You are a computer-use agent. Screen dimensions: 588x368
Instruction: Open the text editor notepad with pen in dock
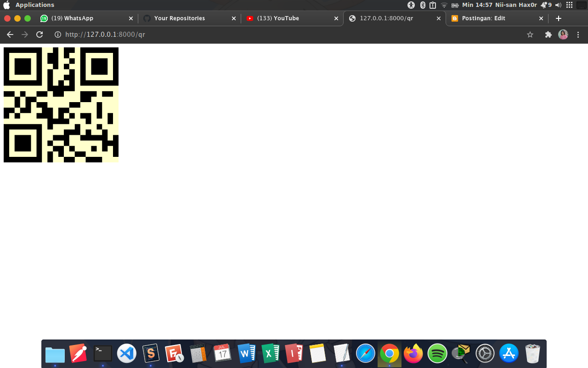[x=342, y=354]
